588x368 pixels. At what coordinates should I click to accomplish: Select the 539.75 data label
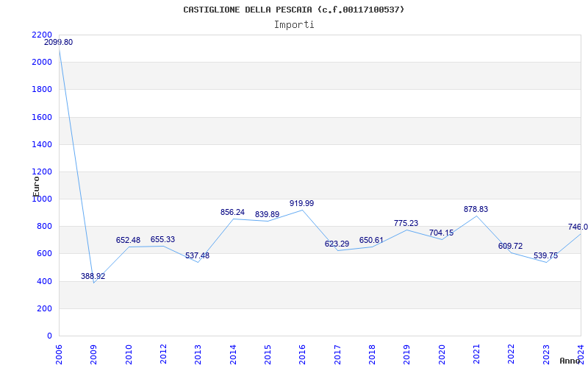tap(545, 255)
